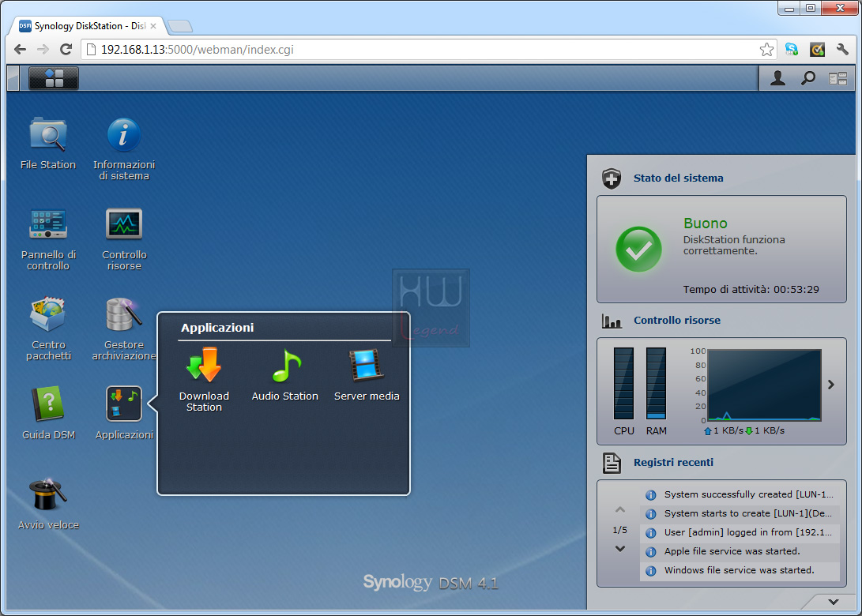Click 'Tempo di attività: 00:53:29' text
The height and width of the screenshot is (616, 862).
click(751, 290)
